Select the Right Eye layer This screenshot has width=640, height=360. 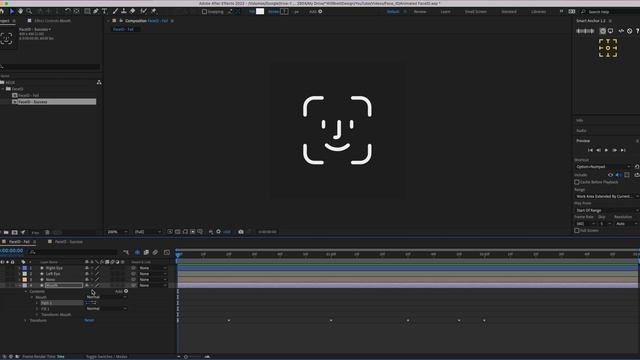pos(54,268)
